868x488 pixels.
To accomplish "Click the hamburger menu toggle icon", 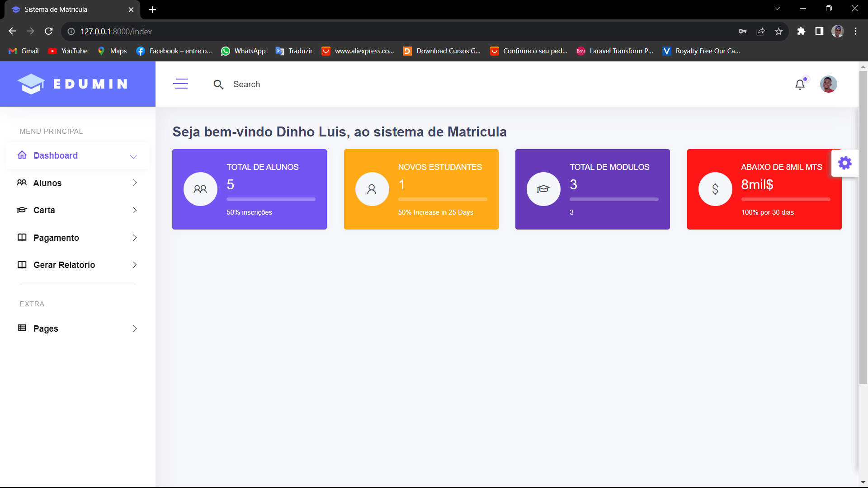I will [180, 84].
